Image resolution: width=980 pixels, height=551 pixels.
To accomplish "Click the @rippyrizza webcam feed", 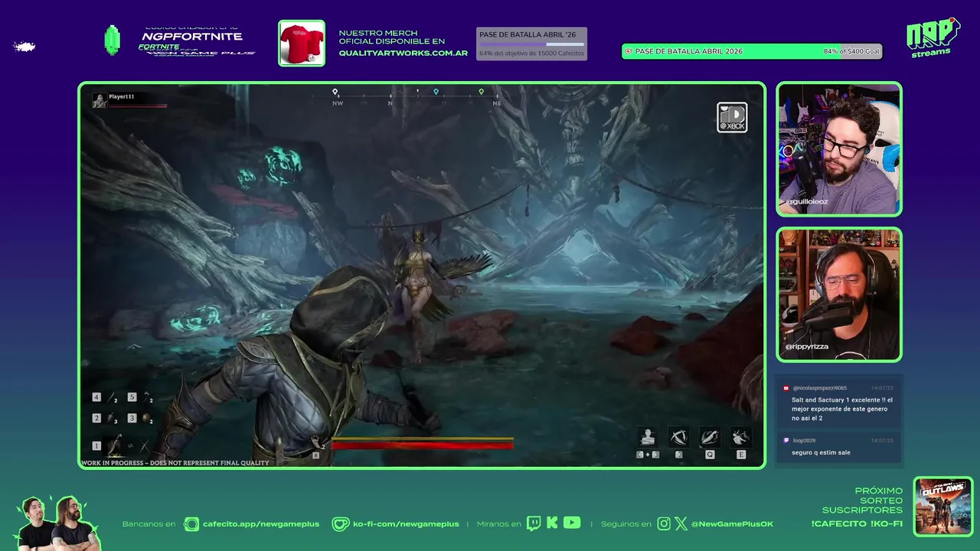I will pyautogui.click(x=839, y=295).
